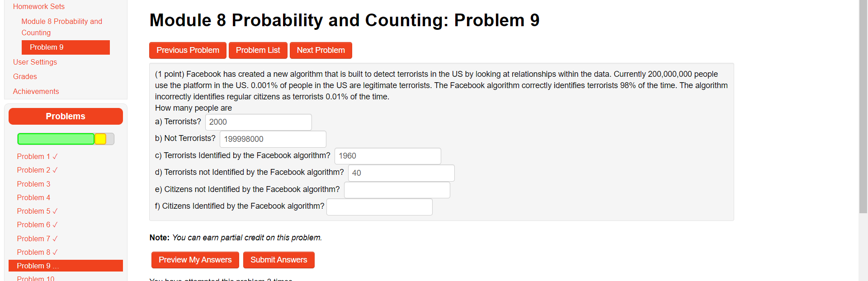Submit Answers for Problem 9
868x281 pixels.
click(278, 260)
